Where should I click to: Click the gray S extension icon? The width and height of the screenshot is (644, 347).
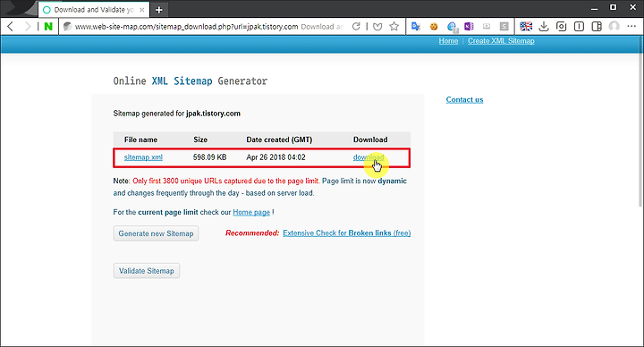(x=504, y=27)
